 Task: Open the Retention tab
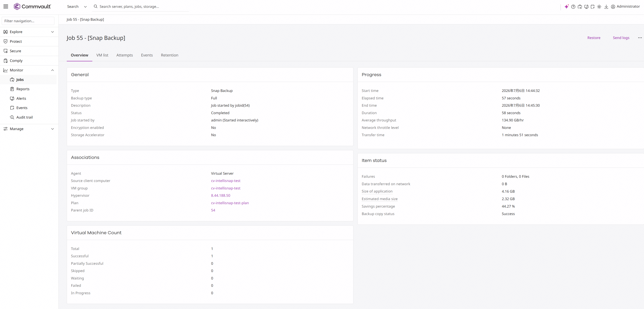[x=169, y=55]
